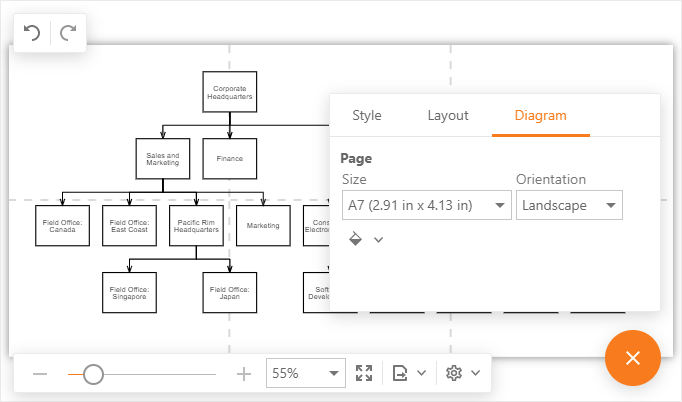The width and height of the screenshot is (682, 402).
Task: Redo the last undone action
Action: point(68,33)
